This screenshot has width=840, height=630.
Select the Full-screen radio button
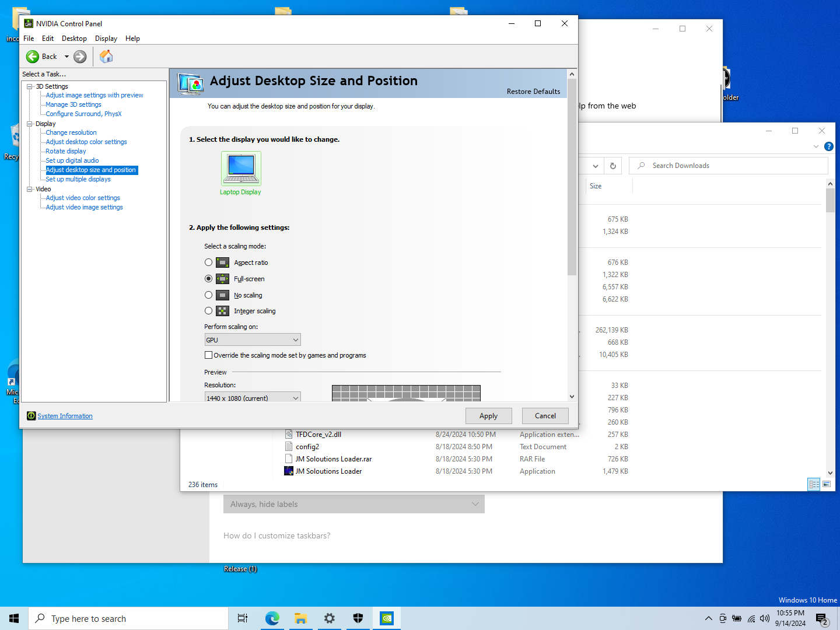click(209, 279)
